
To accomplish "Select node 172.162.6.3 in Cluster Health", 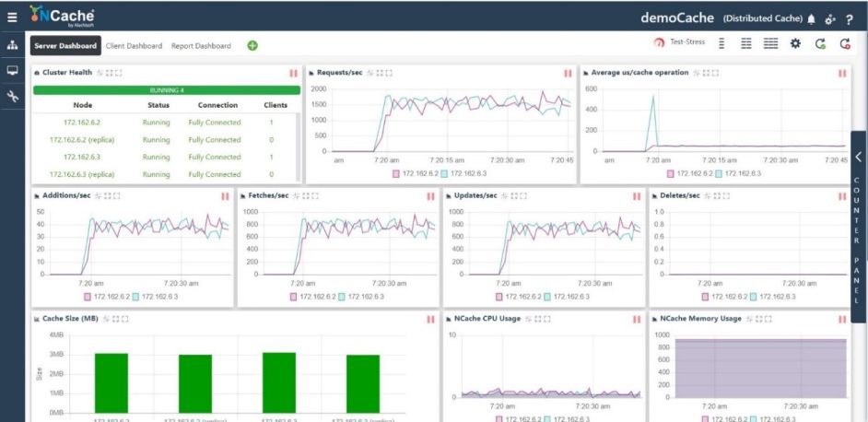I will (82, 157).
